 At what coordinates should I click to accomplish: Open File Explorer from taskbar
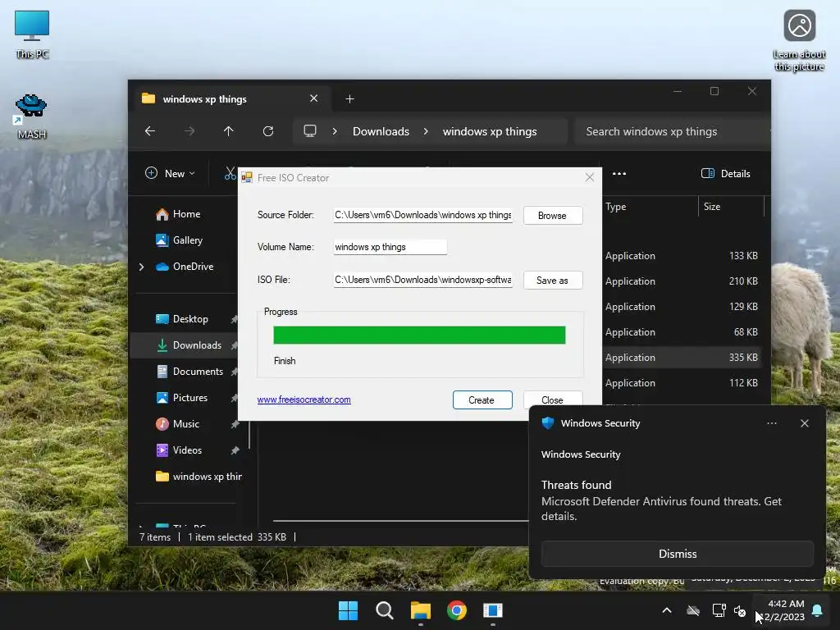tap(421, 610)
